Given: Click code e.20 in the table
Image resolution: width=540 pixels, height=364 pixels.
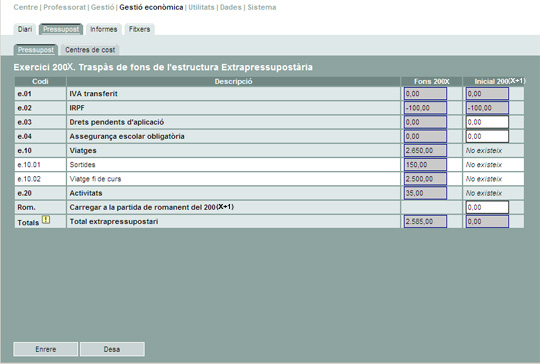Looking at the screenshot, I should click(x=24, y=193).
